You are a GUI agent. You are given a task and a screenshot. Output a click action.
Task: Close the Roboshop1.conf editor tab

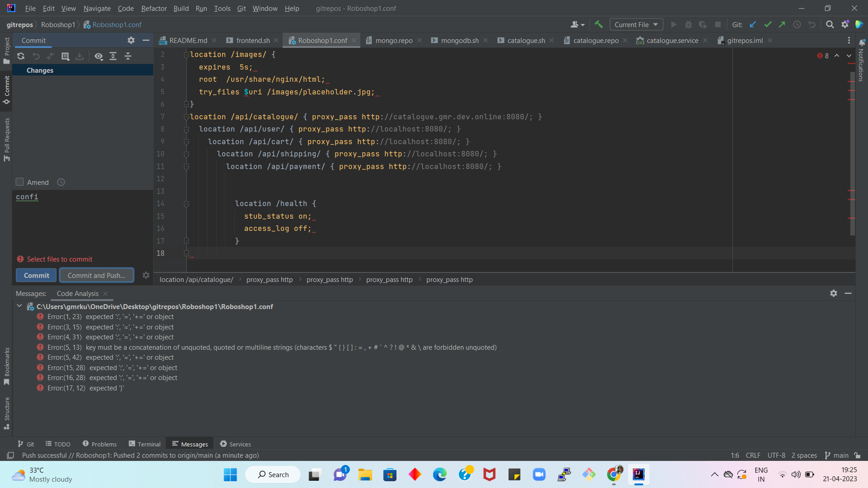[354, 40]
